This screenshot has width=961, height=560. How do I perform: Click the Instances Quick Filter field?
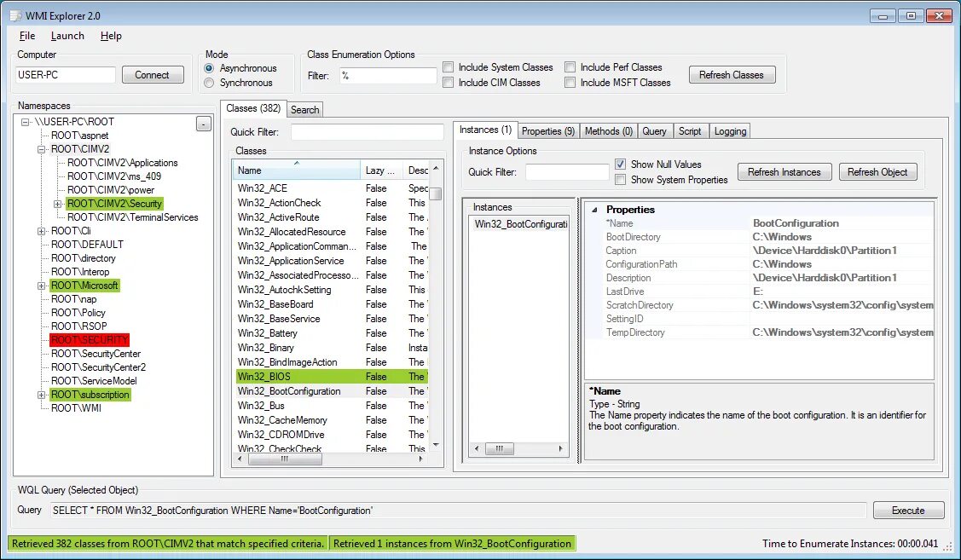[x=567, y=172]
